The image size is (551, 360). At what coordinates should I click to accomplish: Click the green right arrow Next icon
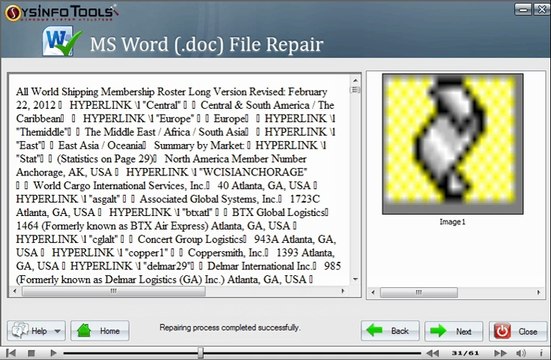tap(438, 330)
